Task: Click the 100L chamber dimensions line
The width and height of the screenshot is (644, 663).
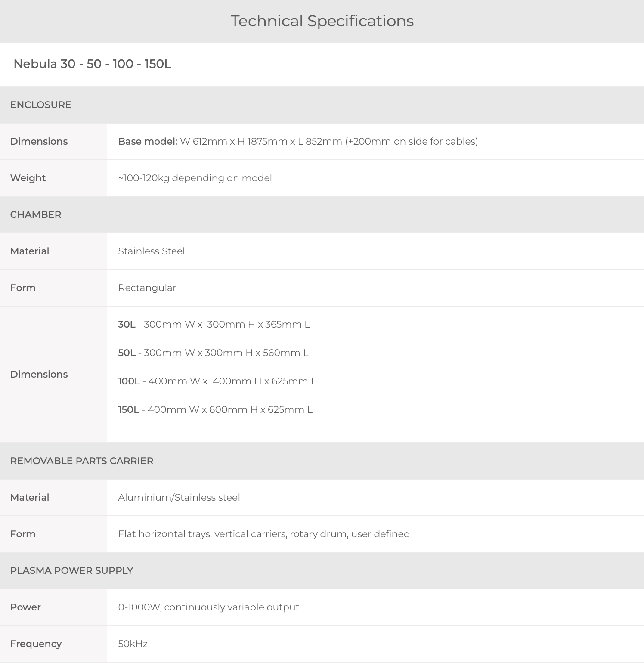Action: click(x=217, y=381)
